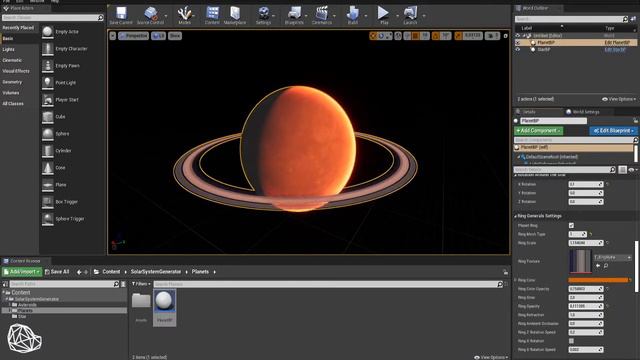The height and width of the screenshot is (360, 640).
Task: Select the Geometry category
Action: [12, 82]
